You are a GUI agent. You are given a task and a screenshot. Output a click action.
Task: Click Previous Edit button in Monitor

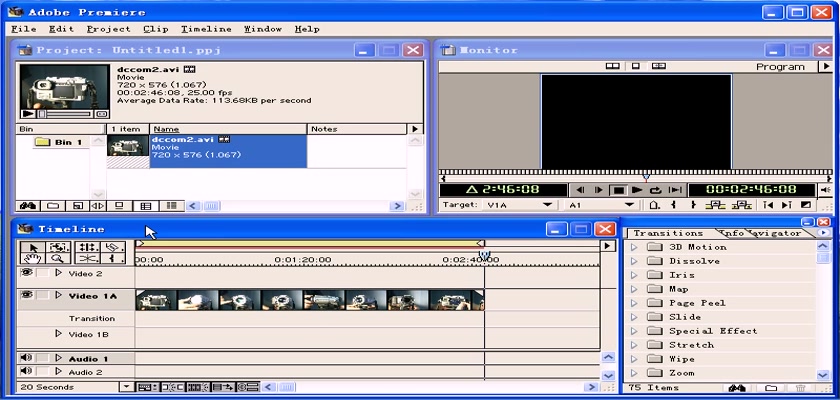768,205
